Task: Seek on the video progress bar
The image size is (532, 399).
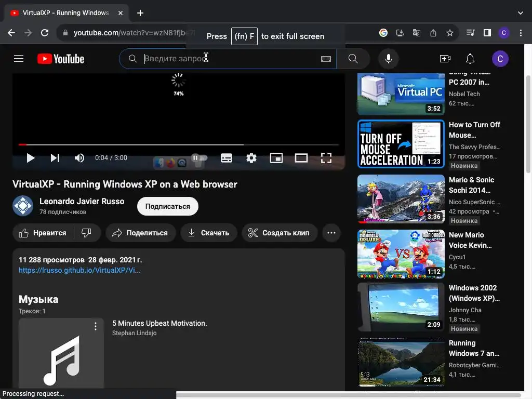Action: [x=179, y=144]
